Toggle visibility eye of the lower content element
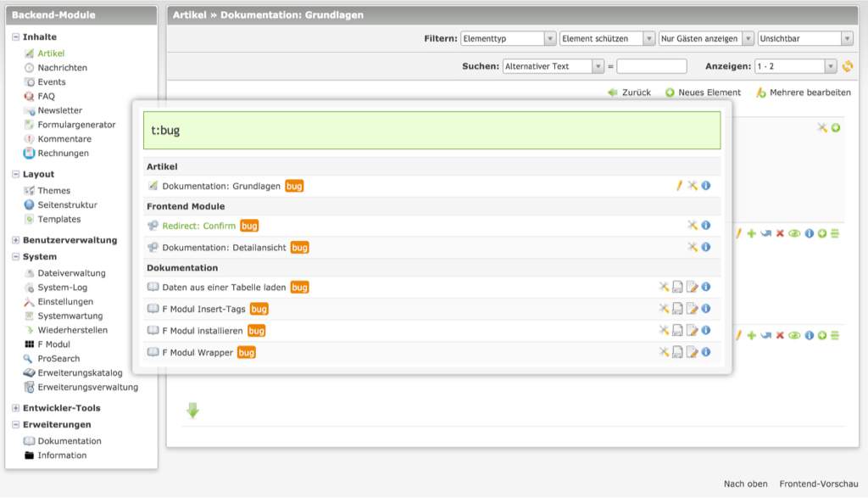This screenshot has height=498, width=868. pos(794,335)
